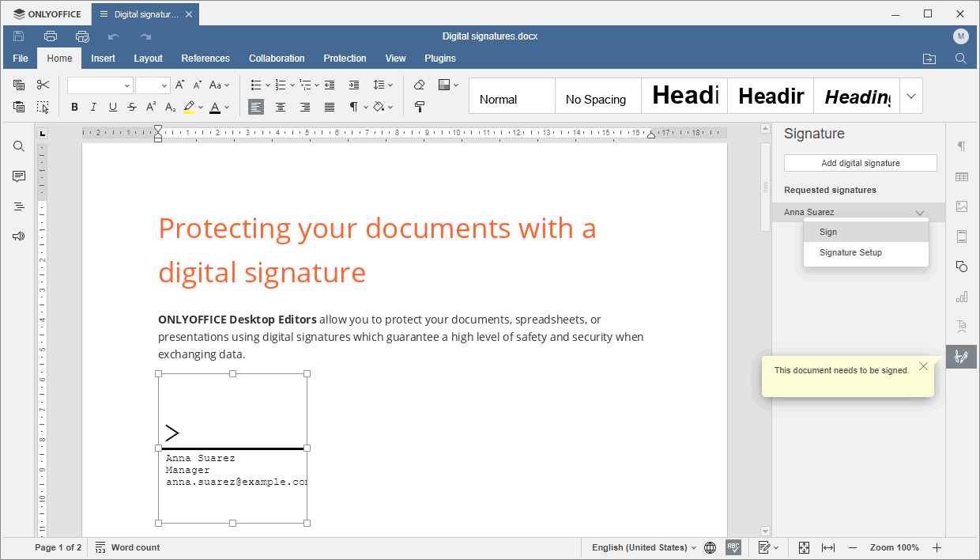The width and height of the screenshot is (980, 560).
Task: Toggle bold formatting
Action: [73, 107]
